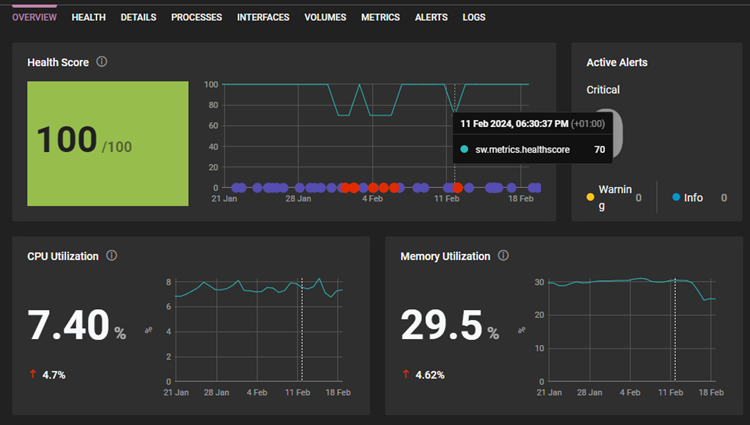Click the red event marker near 11 Feb
Image resolution: width=750 pixels, height=425 pixels.
[457, 188]
